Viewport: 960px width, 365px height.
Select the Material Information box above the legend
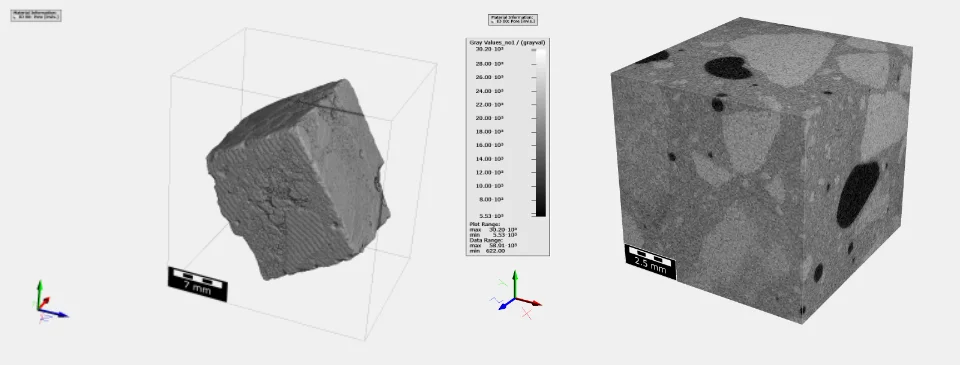[x=513, y=20]
